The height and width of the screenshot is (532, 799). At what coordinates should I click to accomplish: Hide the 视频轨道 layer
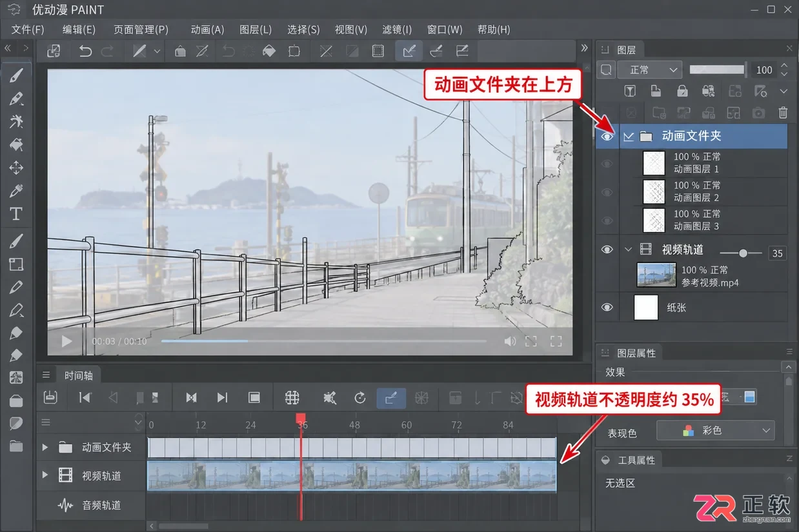(607, 250)
